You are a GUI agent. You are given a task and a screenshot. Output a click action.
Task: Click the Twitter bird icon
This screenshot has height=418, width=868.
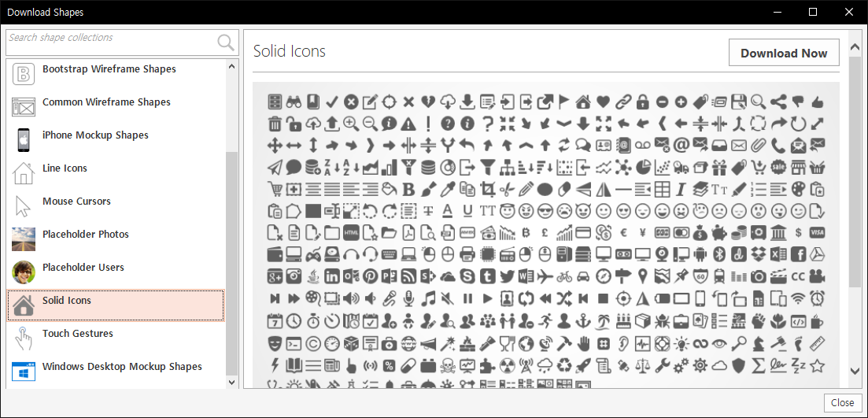(507, 276)
